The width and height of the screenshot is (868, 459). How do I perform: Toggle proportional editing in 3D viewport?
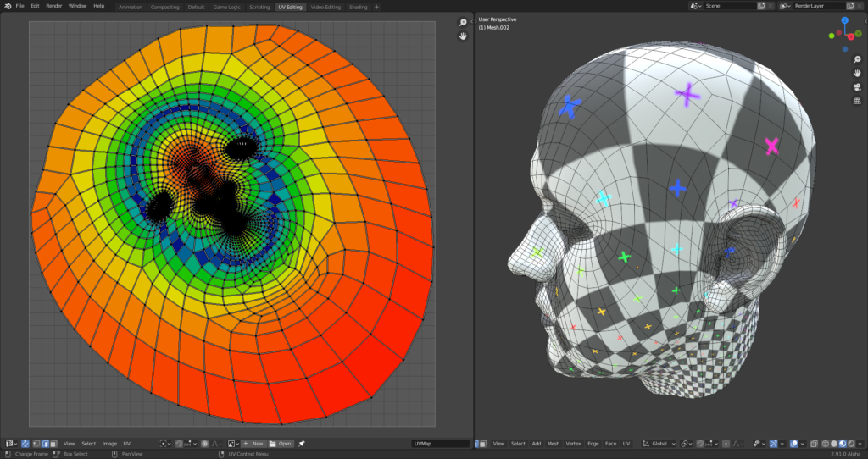tap(726, 444)
